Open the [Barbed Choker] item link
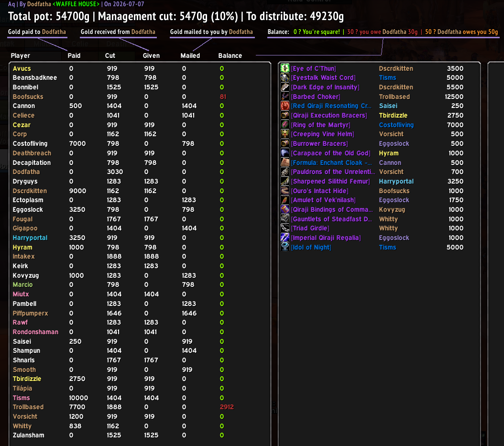 tap(315, 97)
